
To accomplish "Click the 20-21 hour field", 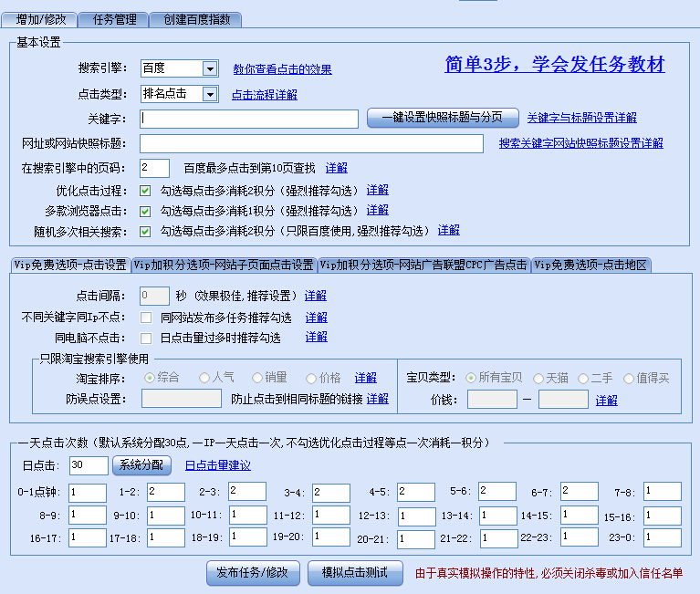I will pos(416,539).
